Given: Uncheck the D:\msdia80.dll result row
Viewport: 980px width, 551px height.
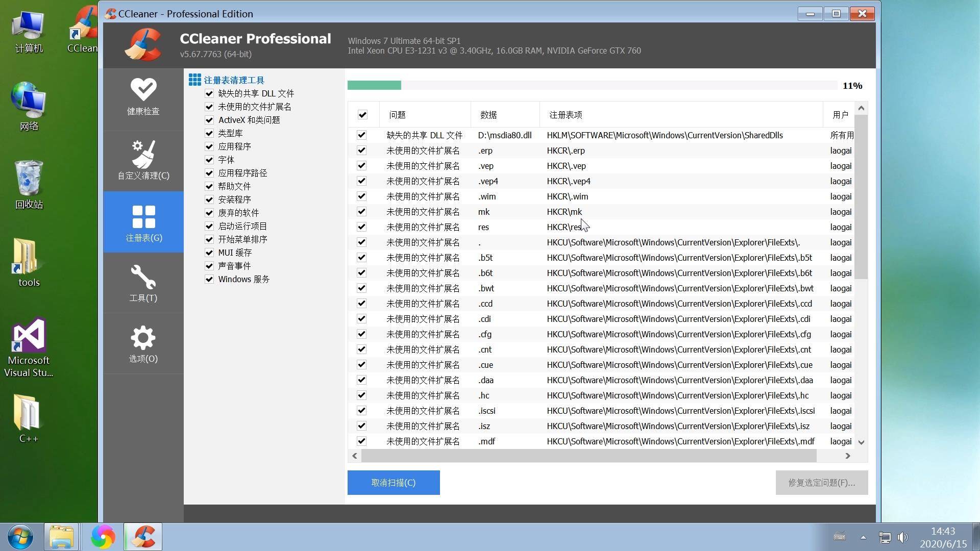Looking at the screenshot, I should click(x=361, y=135).
